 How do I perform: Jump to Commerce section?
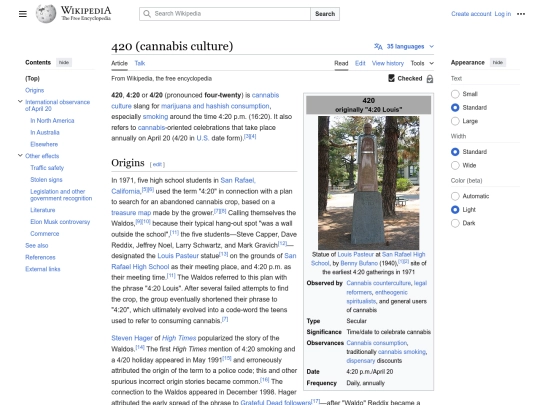[x=45, y=233]
